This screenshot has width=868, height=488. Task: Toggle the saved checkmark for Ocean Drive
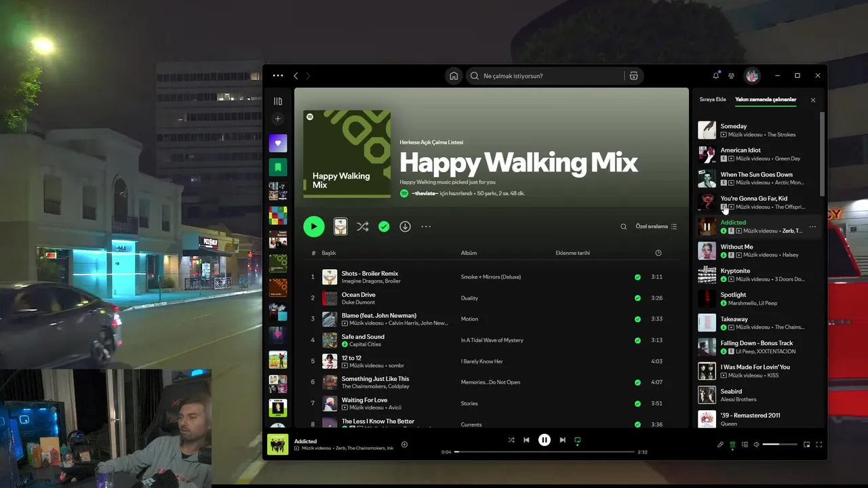pyautogui.click(x=637, y=298)
